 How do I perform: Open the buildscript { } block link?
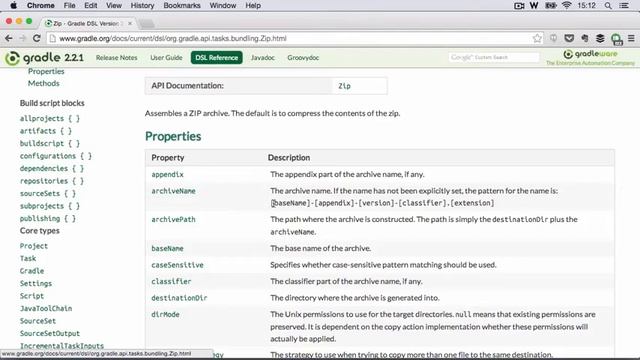coord(50,144)
